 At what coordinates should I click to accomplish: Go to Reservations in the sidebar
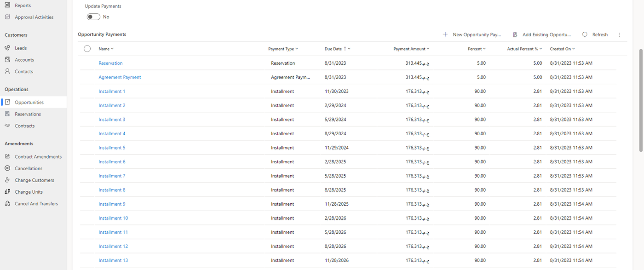[28, 114]
